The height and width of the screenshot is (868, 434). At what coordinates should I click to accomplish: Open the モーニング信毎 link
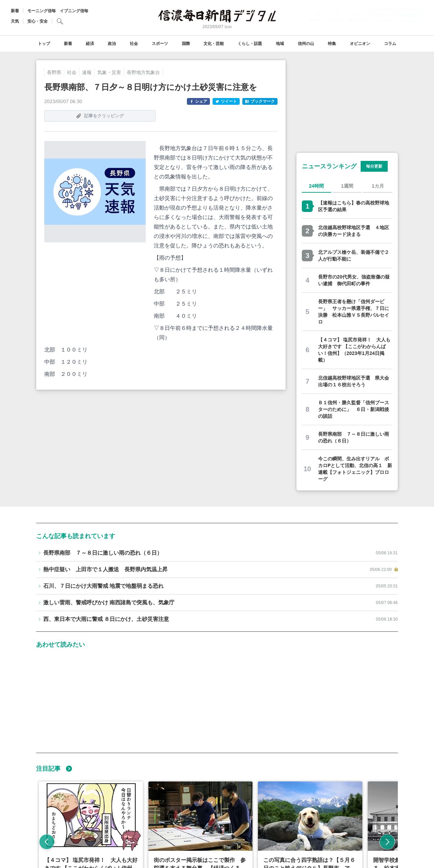(x=42, y=11)
